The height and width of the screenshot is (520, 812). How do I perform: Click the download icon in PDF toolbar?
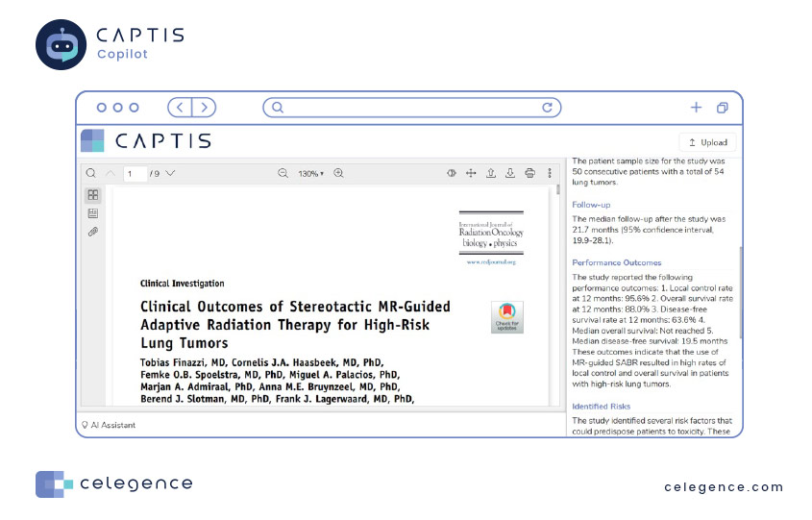(x=510, y=173)
